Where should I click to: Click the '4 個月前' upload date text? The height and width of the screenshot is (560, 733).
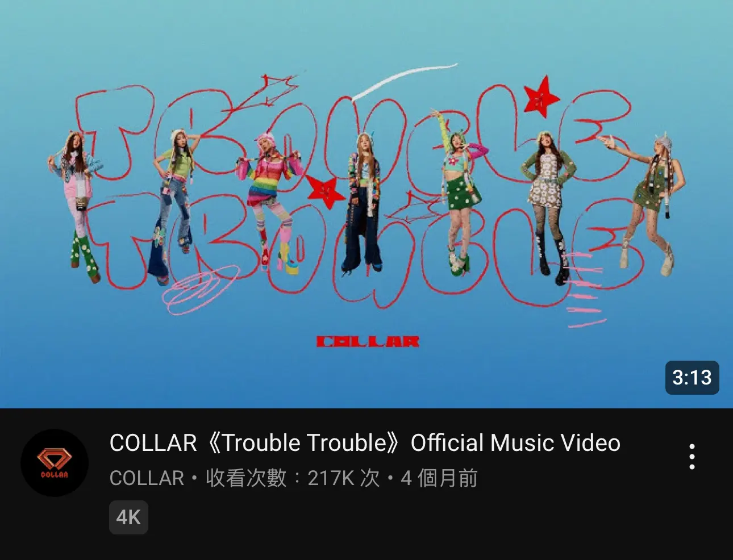click(439, 478)
